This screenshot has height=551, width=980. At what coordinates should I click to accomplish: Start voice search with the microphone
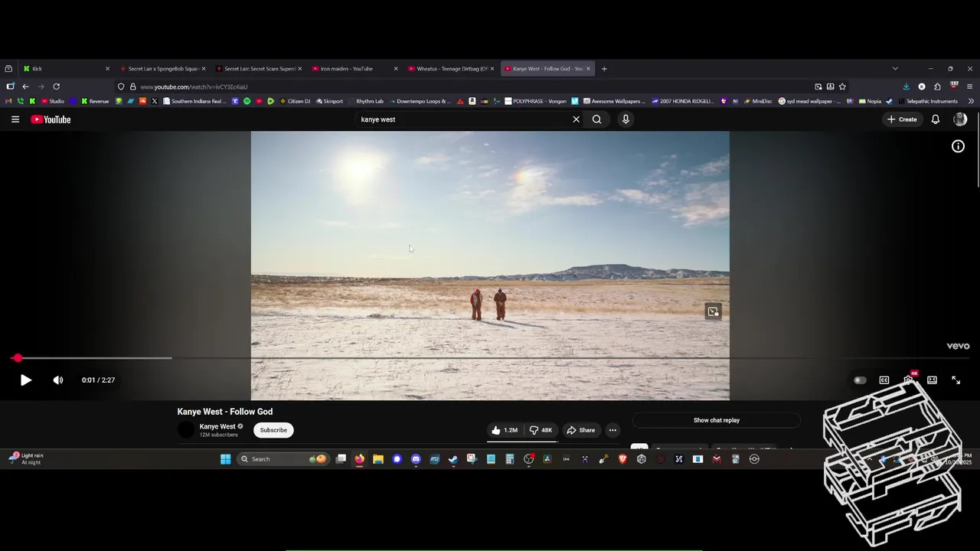626,119
